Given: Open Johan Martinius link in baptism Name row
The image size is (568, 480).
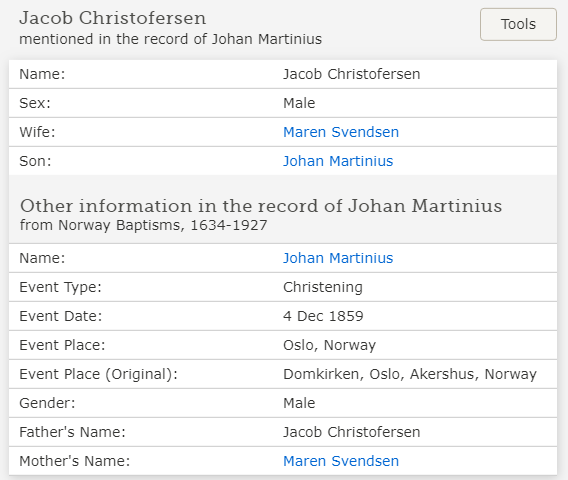Looking at the screenshot, I should [x=338, y=258].
